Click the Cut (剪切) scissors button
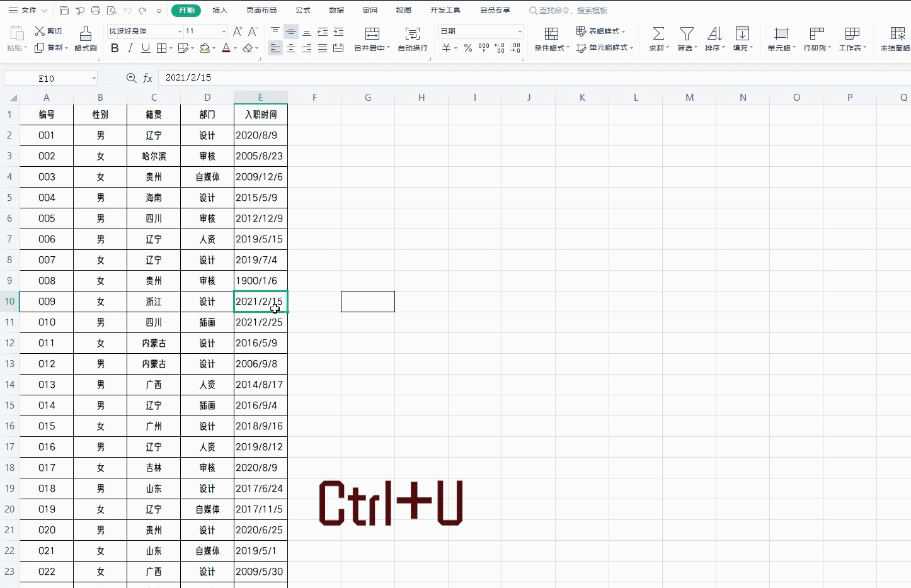 [48, 31]
